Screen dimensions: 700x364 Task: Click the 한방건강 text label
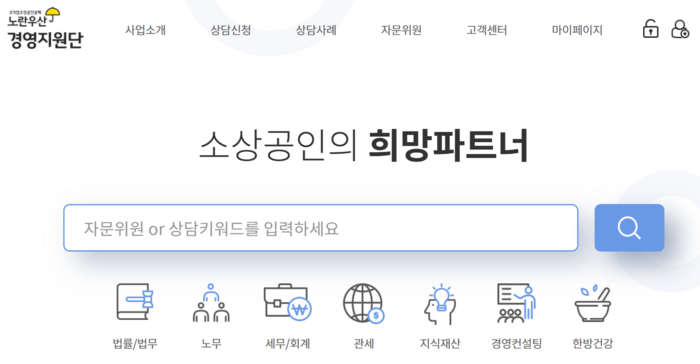pos(593,343)
